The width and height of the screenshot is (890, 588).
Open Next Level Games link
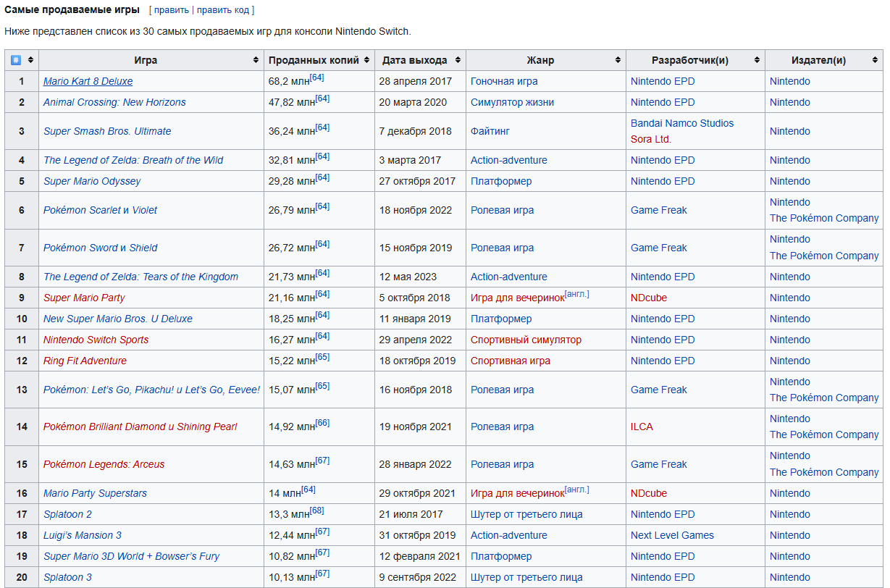click(x=672, y=535)
